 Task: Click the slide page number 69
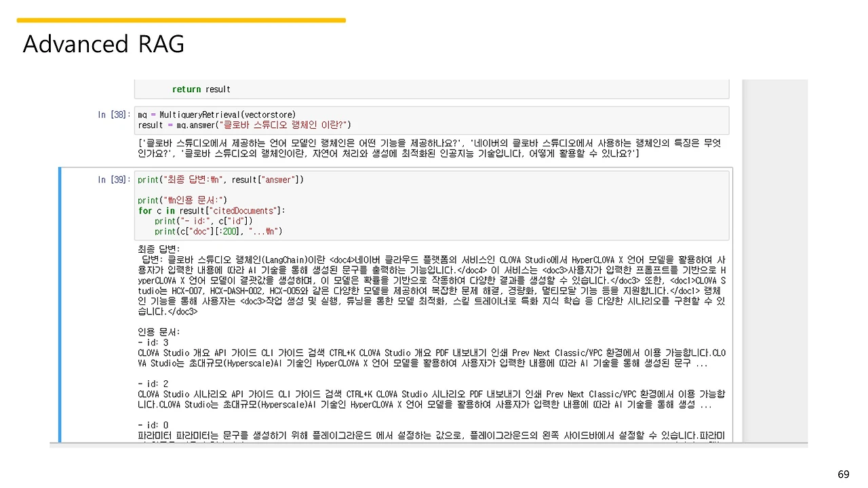[843, 474]
